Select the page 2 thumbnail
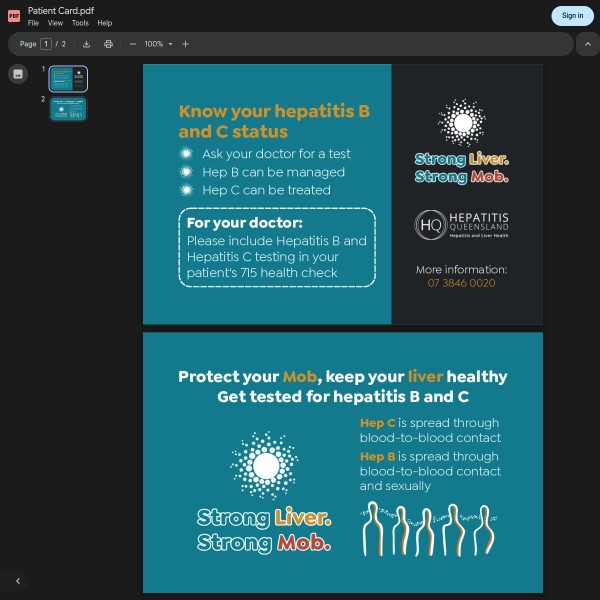Image resolution: width=600 pixels, height=600 pixels. tap(69, 109)
